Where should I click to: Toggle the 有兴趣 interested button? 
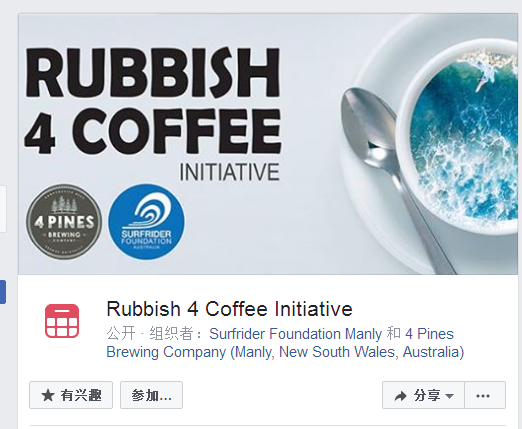(71, 395)
